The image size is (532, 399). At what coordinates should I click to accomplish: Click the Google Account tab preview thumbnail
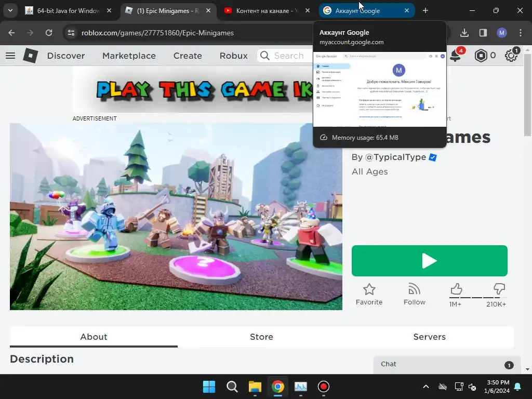pyautogui.click(x=379, y=89)
